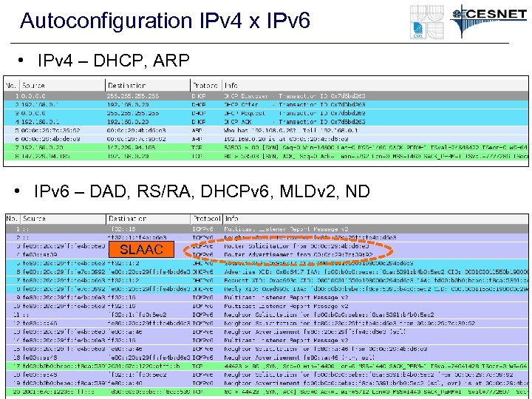Select the Router Solicitation packet row
The width and height of the screenshot is (532, 399).
(267, 246)
